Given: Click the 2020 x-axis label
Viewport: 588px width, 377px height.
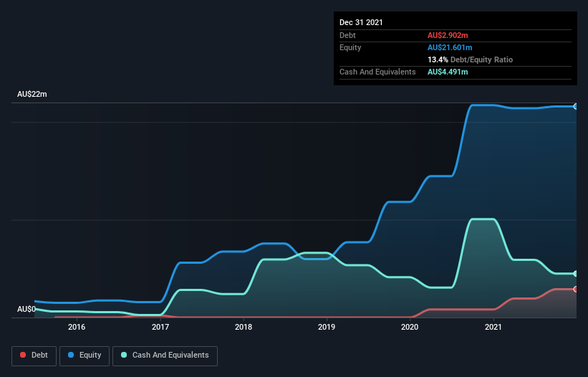Looking at the screenshot, I should 410,327.
